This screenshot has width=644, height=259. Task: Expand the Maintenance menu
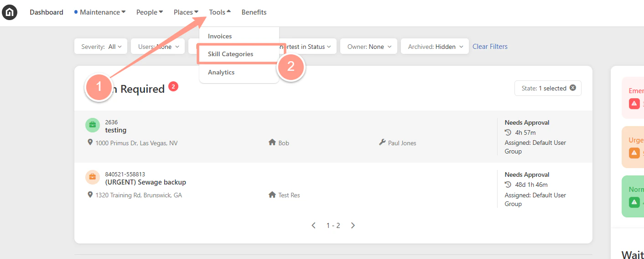(x=100, y=12)
